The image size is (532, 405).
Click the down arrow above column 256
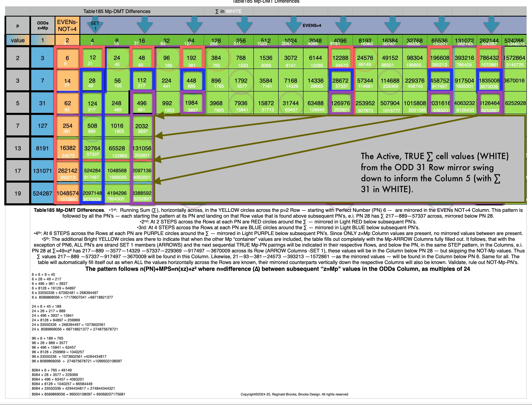tap(244, 25)
